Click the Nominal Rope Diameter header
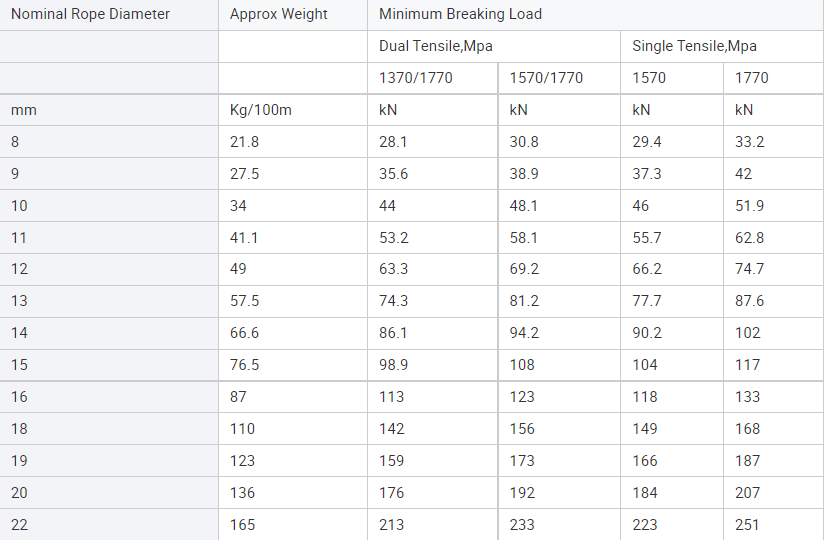The image size is (824, 540). click(90, 14)
